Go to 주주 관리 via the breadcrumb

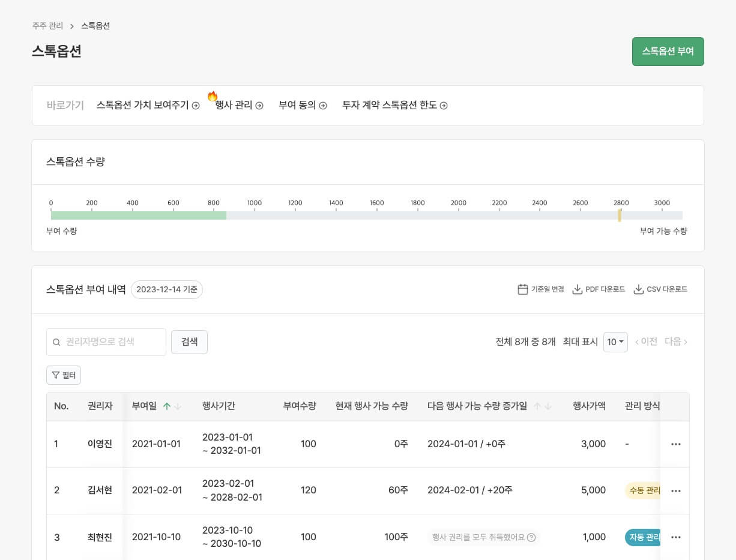coord(47,26)
